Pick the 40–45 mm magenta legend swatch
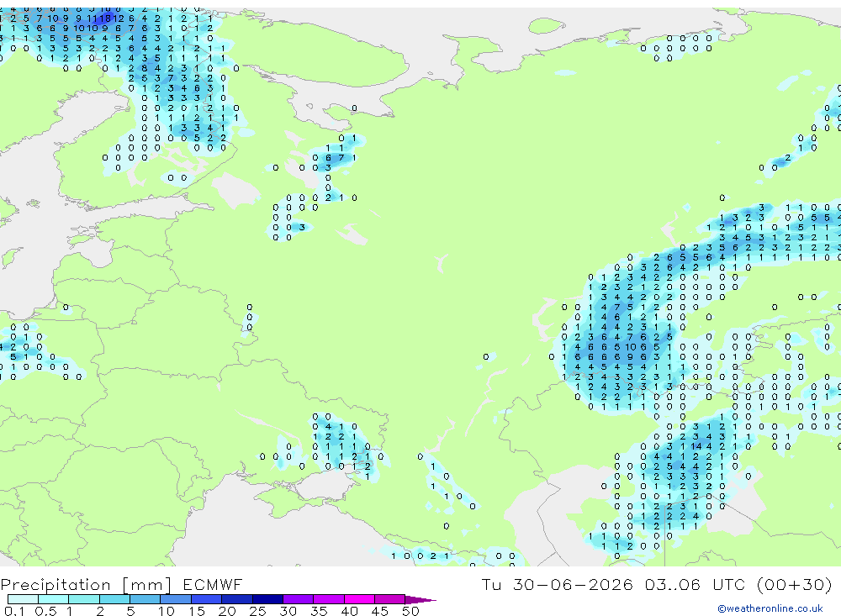 click(359, 599)
